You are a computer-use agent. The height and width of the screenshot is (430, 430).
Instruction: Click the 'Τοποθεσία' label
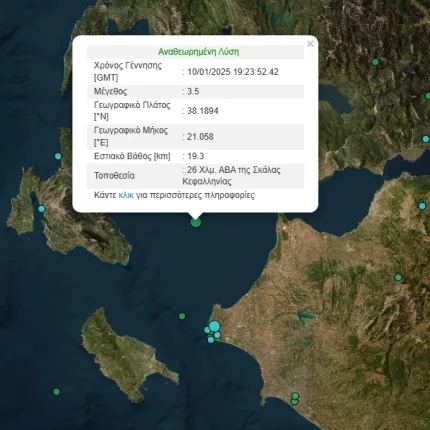tap(114, 176)
